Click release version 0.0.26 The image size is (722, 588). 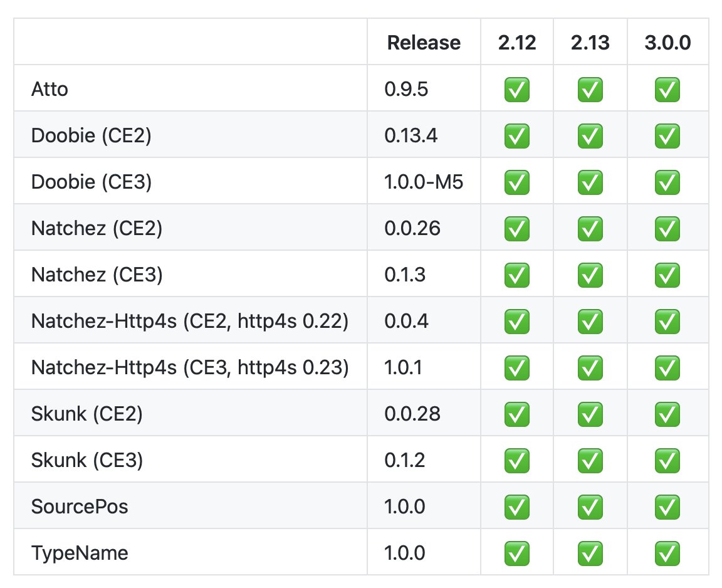tap(412, 229)
